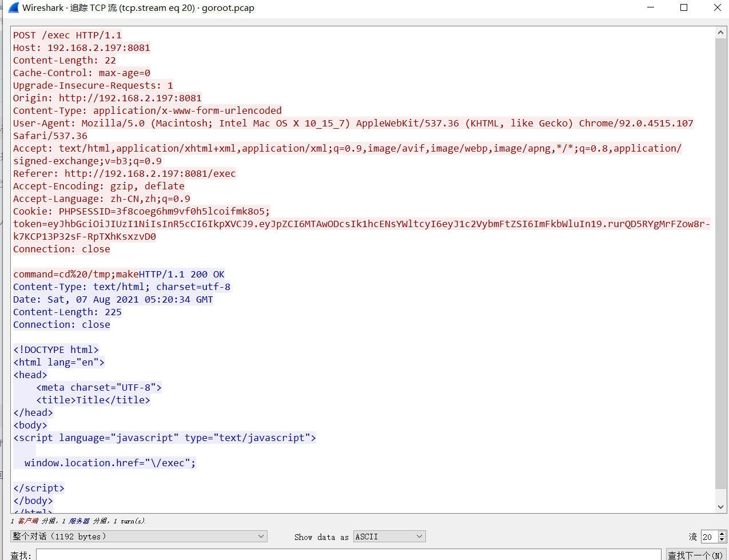Image resolution: width=729 pixels, height=560 pixels.
Task: Click the "<!DOCTYPE html>" line
Action: tap(56, 349)
